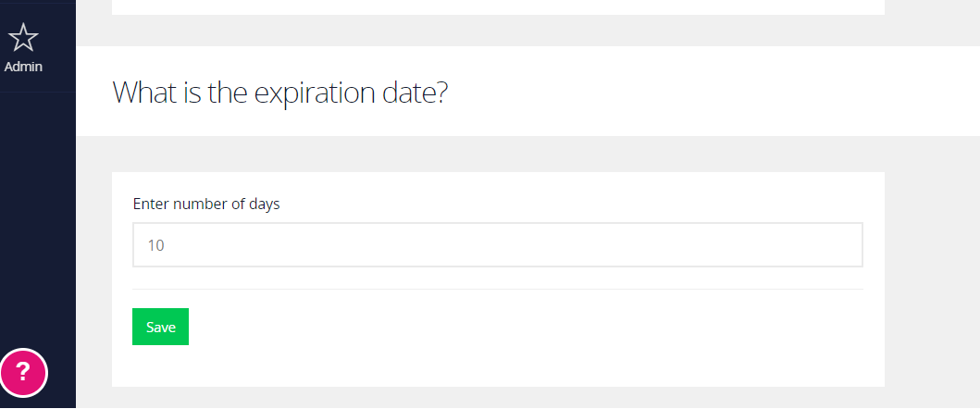Click the white panel at the top
The width and height of the screenshot is (980, 409).
point(498,6)
